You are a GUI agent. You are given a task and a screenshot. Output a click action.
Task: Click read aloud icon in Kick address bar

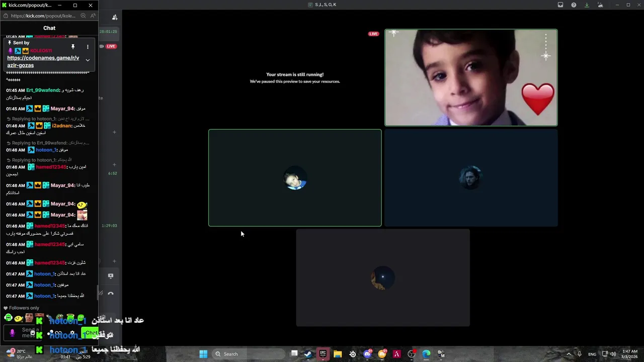coord(93,16)
